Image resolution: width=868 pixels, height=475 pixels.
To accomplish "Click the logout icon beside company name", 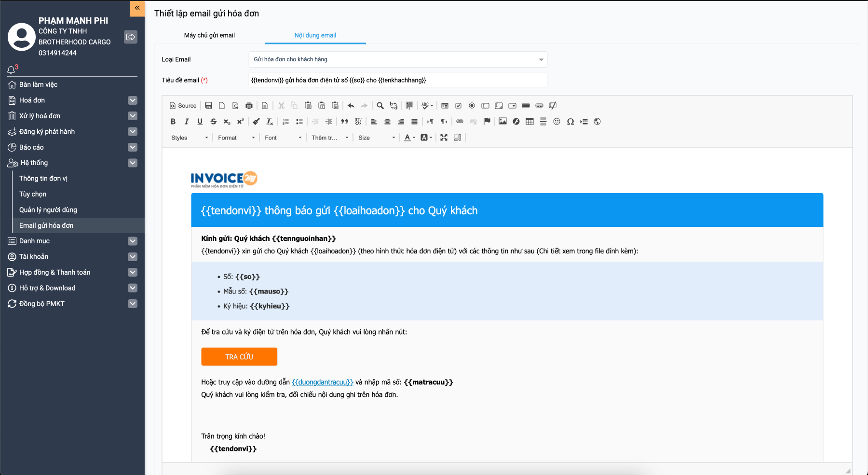I will pos(131,37).
